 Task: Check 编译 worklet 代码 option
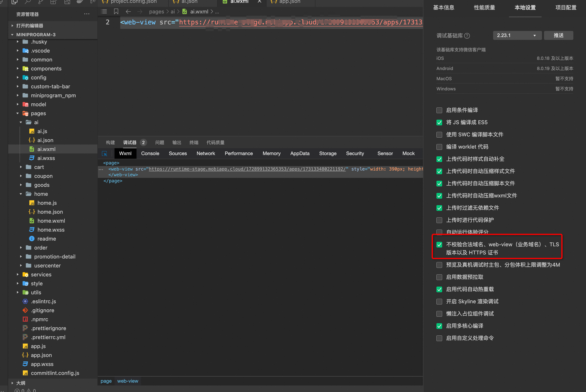(439, 147)
